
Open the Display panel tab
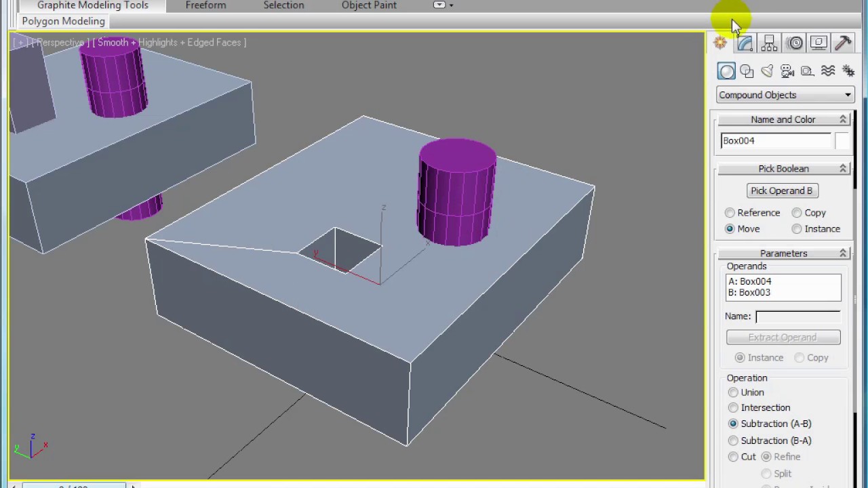coord(818,43)
